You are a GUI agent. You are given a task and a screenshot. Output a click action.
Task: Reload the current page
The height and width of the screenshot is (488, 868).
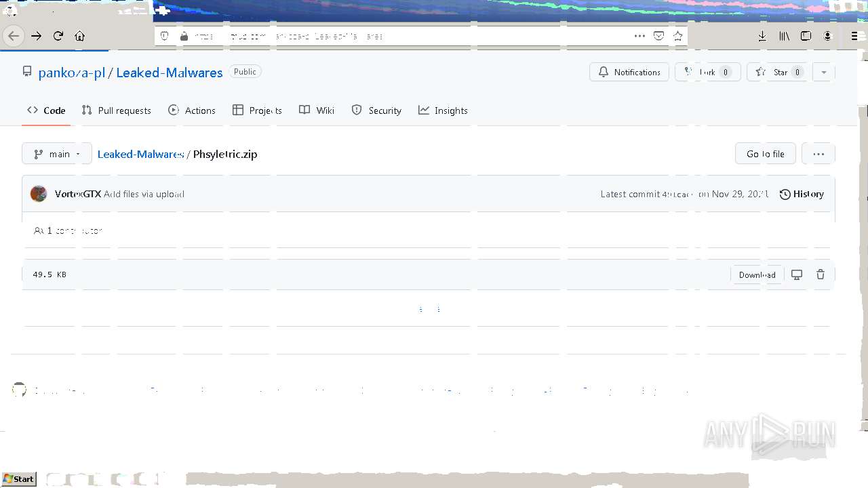click(x=58, y=36)
